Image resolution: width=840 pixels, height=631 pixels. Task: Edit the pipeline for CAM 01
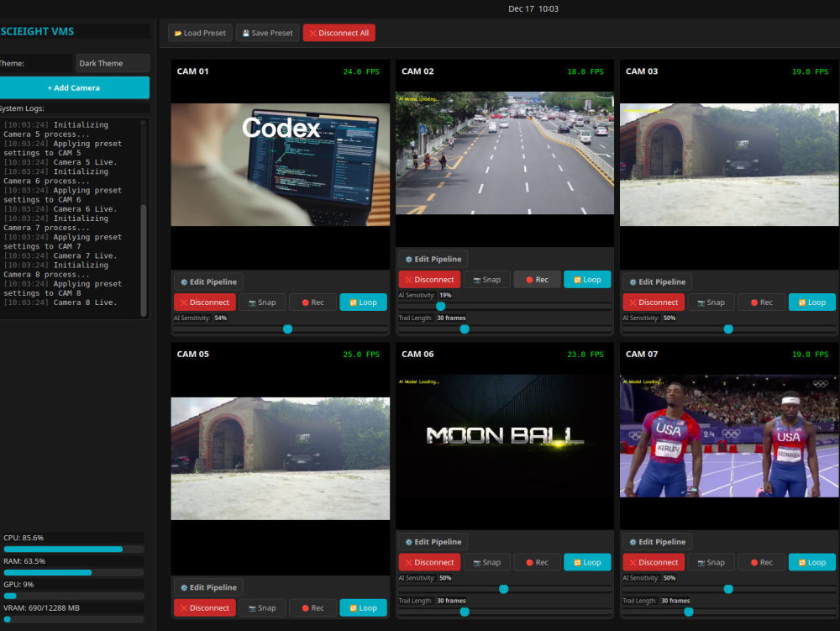tap(209, 281)
